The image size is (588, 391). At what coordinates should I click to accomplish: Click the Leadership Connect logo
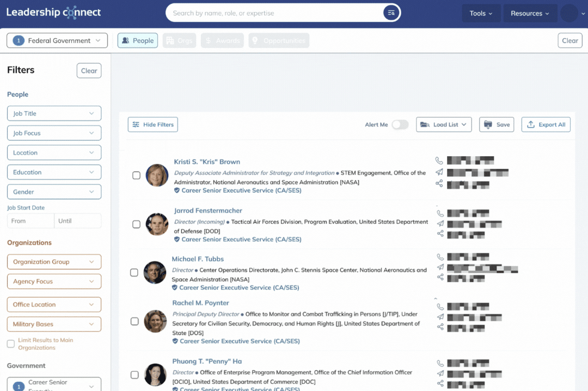[53, 13]
